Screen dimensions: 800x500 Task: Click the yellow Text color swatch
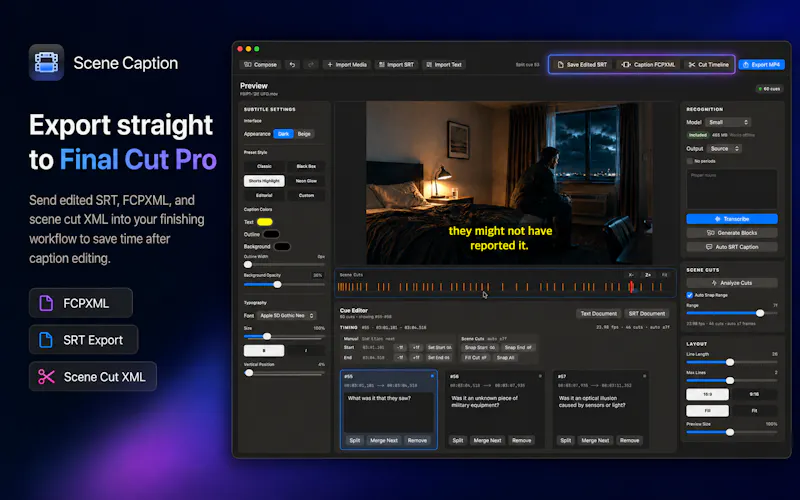coord(264,222)
